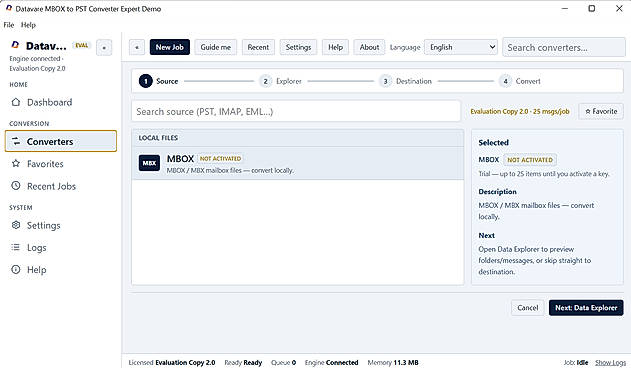Click the NOT ACTIVATED badge beside MBOX in list

pyautogui.click(x=221, y=159)
